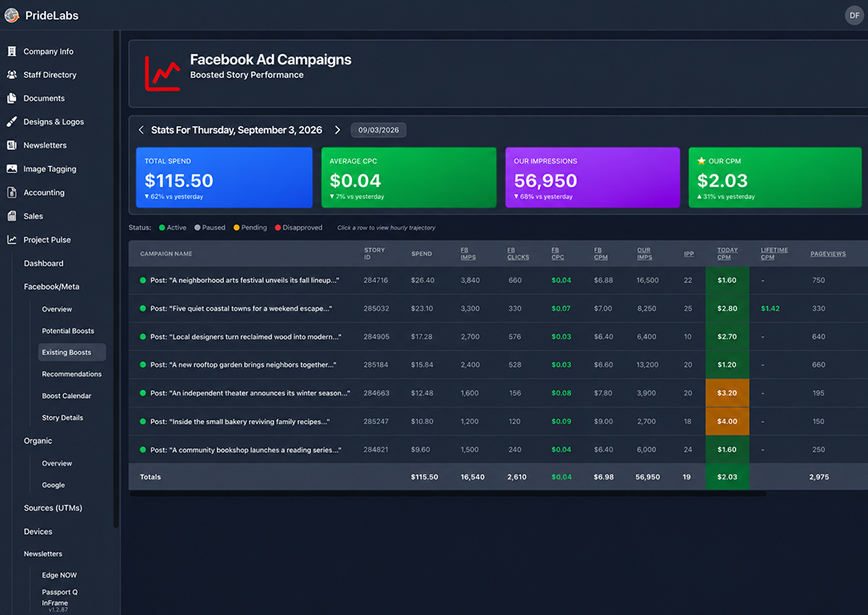Click the star icon on Our CPM card
868x615 pixels.
(x=701, y=161)
